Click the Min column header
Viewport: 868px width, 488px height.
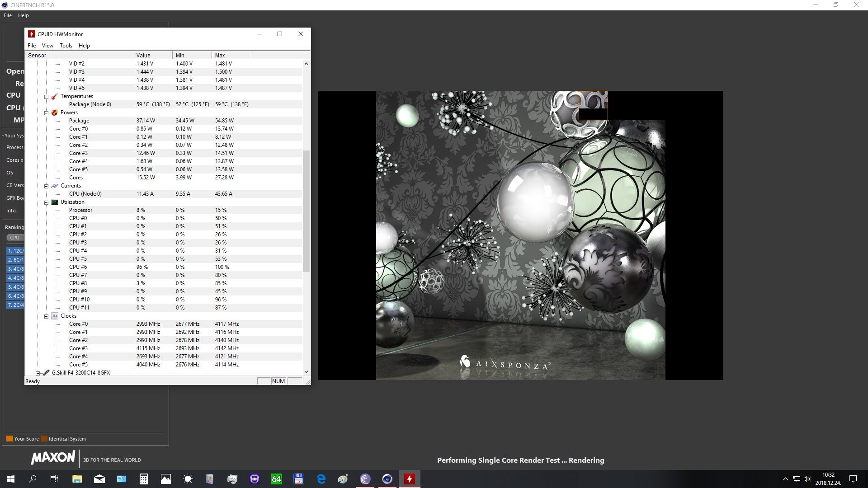(x=192, y=55)
